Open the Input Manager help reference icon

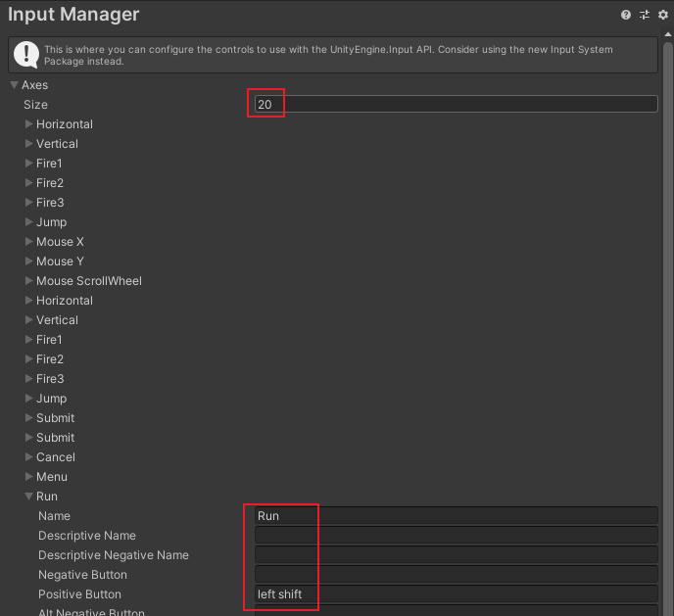tap(626, 15)
